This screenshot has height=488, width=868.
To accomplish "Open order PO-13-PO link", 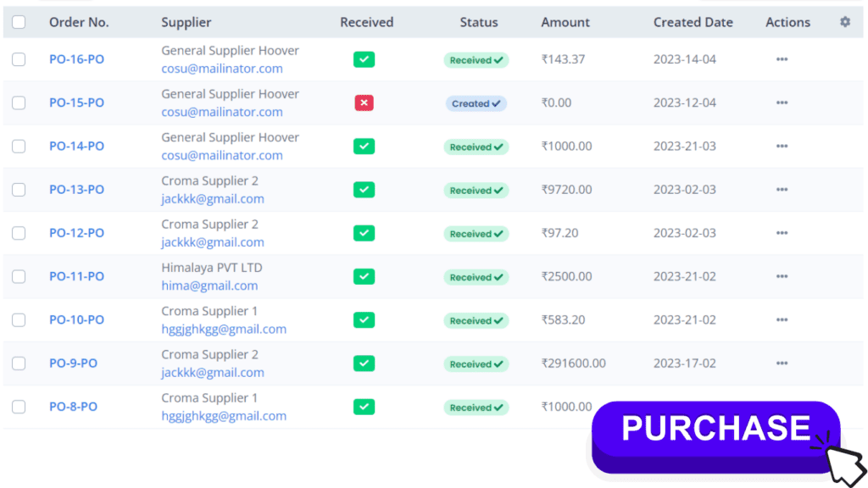I will (76, 190).
